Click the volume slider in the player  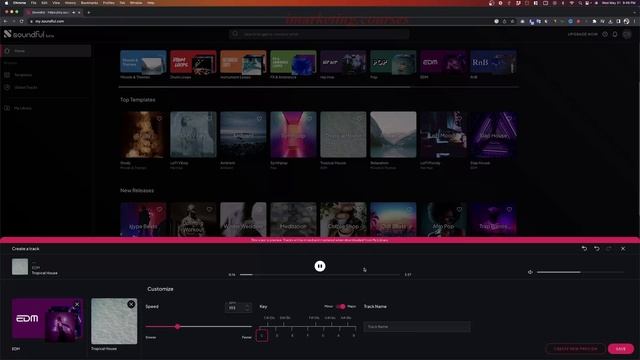pos(580,272)
